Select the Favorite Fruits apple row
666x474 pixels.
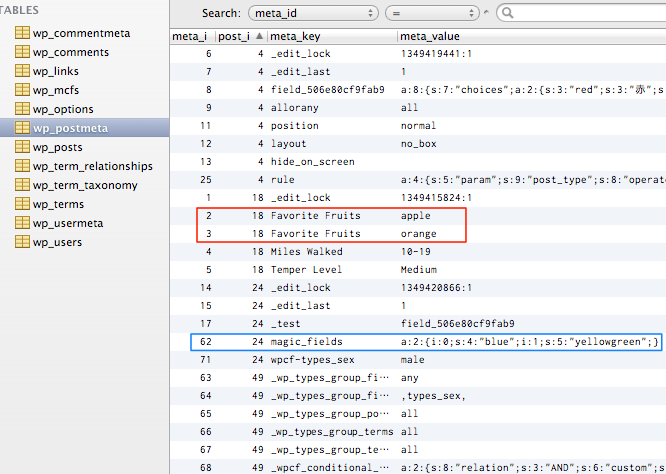(330, 216)
